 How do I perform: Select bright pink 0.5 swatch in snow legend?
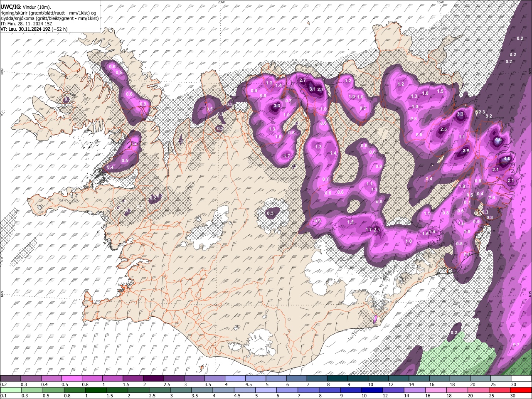(71, 378)
